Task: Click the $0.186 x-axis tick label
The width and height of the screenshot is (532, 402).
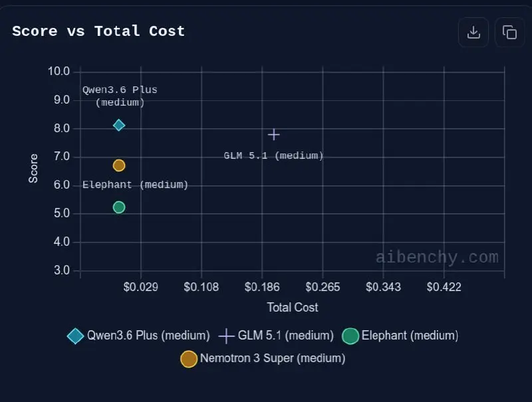Action: point(262,287)
